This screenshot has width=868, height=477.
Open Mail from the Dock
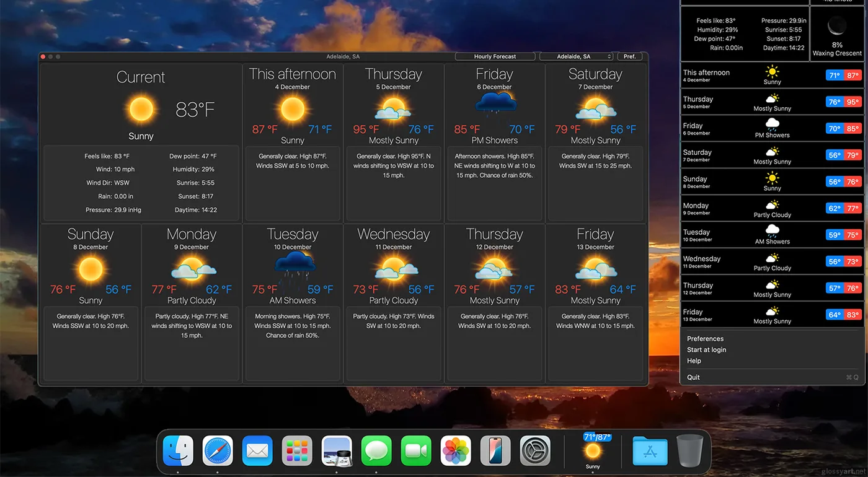[x=257, y=450]
